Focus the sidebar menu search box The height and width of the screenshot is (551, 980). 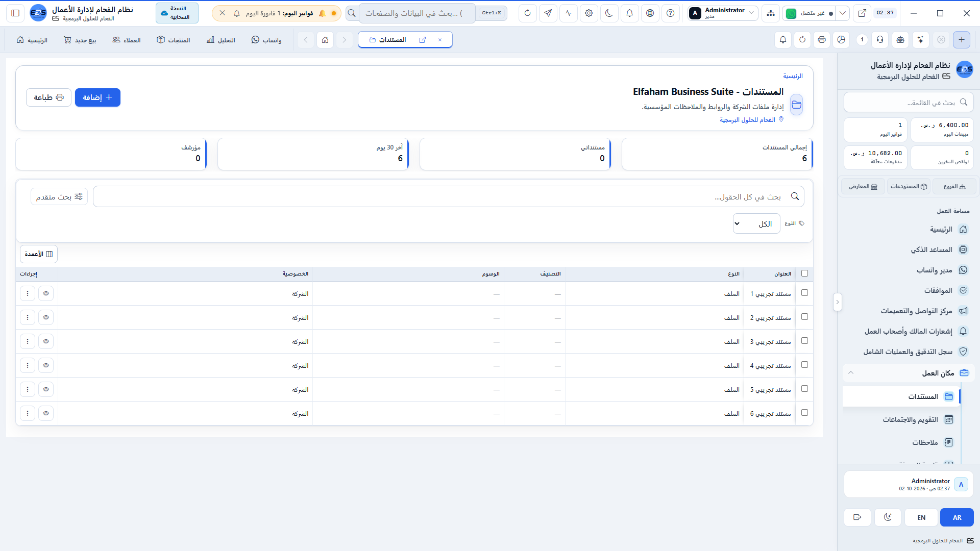click(x=909, y=103)
